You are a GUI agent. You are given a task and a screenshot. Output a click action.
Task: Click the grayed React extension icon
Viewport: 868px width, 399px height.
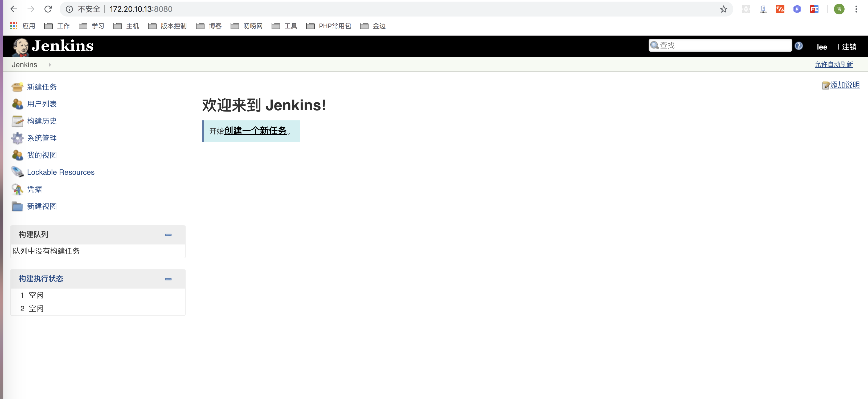coord(746,9)
